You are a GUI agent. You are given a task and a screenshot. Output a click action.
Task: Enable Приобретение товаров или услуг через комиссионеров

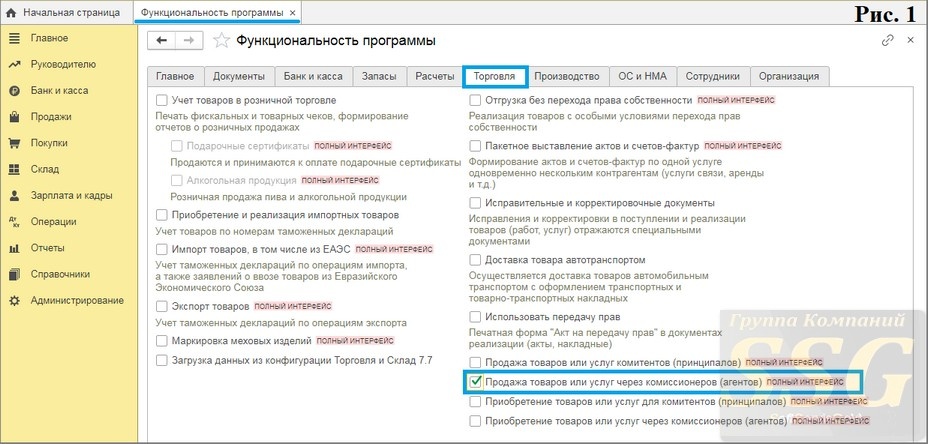475,422
